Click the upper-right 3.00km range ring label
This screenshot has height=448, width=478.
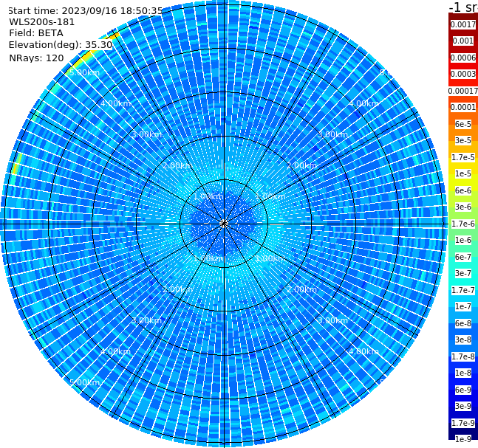tap(332, 134)
